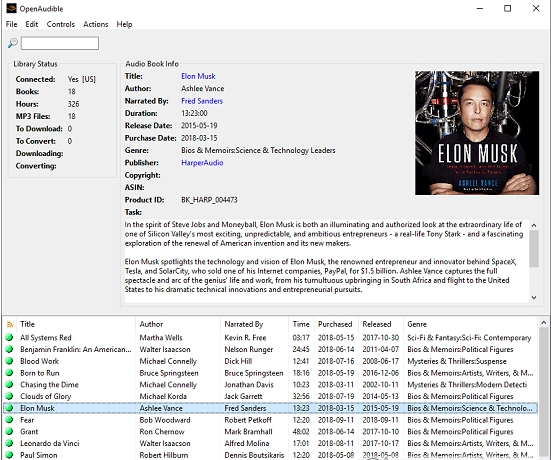
Task: Click the Elon Musk book cover image
Action: (477, 133)
